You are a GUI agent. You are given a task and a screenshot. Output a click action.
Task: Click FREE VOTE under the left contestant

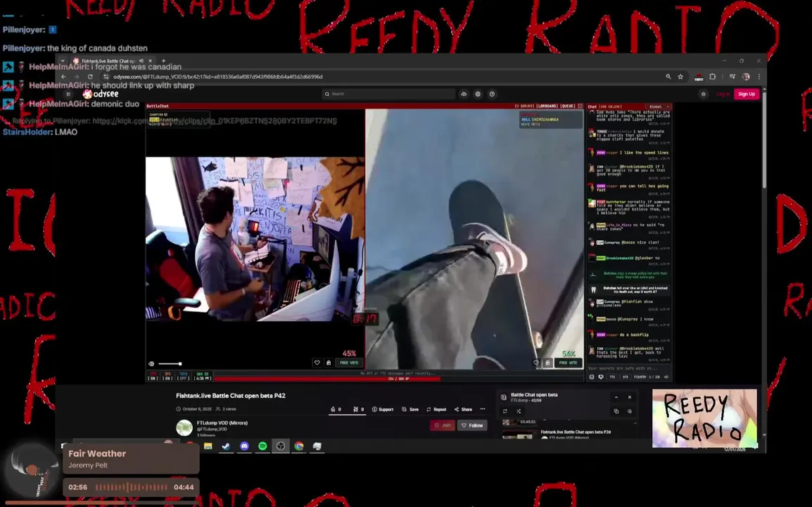(349, 363)
